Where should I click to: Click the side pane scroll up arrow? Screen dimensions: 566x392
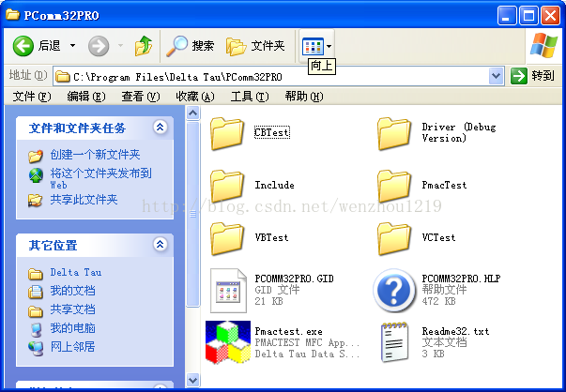coord(193,113)
